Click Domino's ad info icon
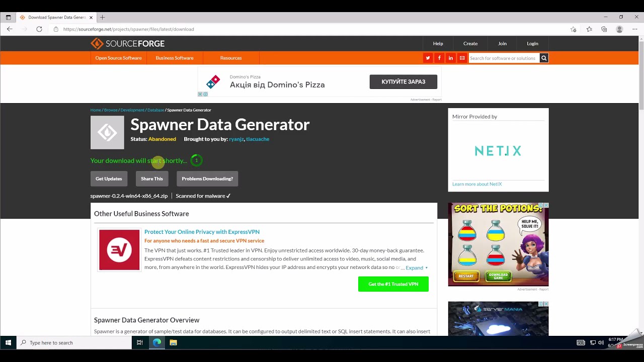Viewport: 644px width, 362px height. (x=205, y=94)
